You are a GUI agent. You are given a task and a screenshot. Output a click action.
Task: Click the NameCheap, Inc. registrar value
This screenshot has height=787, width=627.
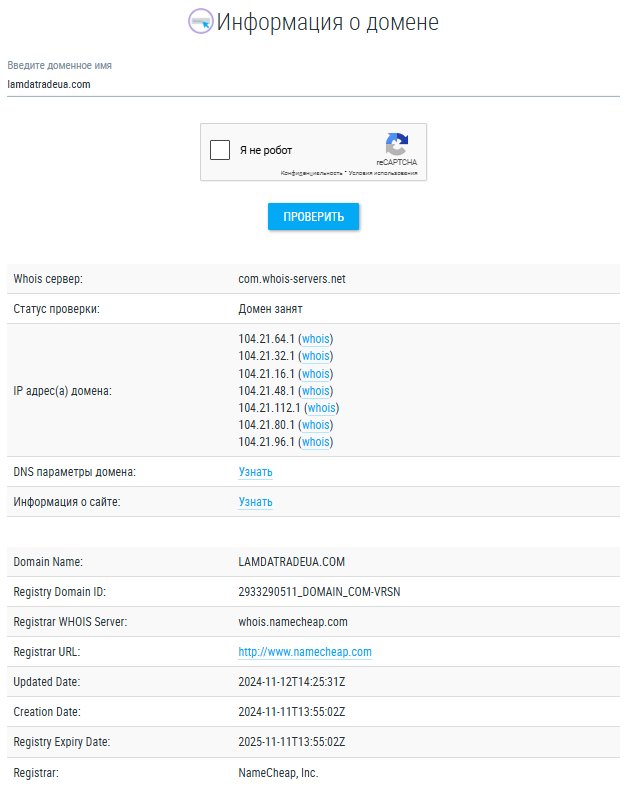coord(278,773)
